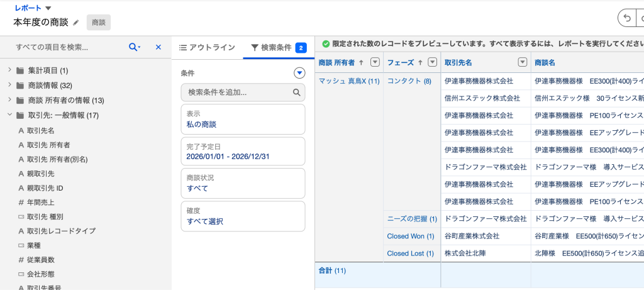Viewport: 644px width, 290px height.
Task: Click 信州エステック株式会社 account cell
Action: point(486,98)
